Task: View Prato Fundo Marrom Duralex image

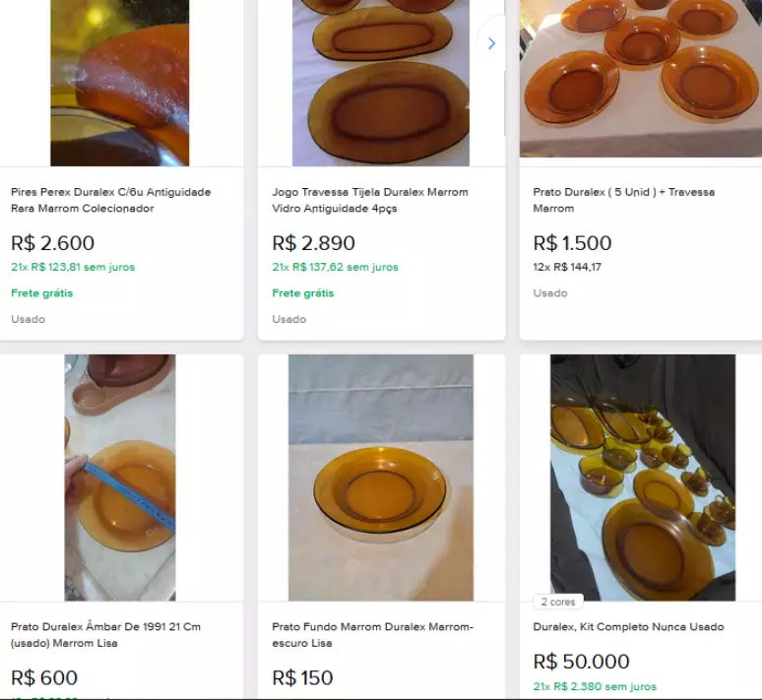Action: [x=381, y=477]
